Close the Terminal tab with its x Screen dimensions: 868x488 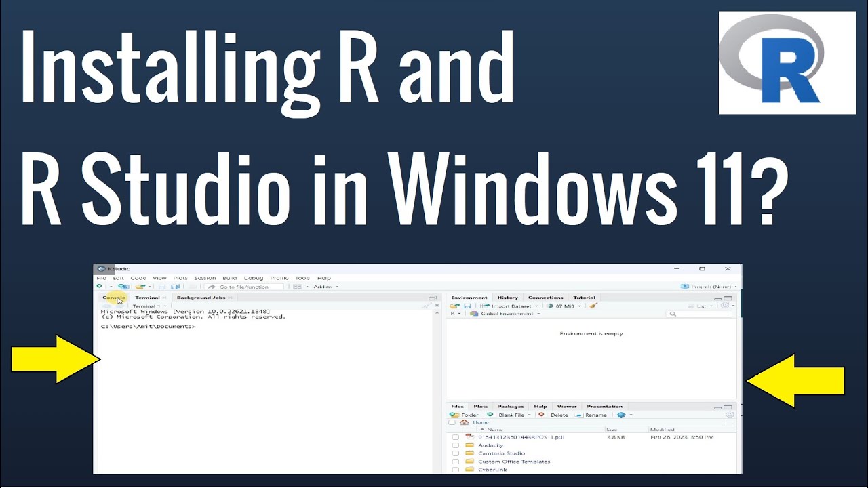click(x=164, y=298)
